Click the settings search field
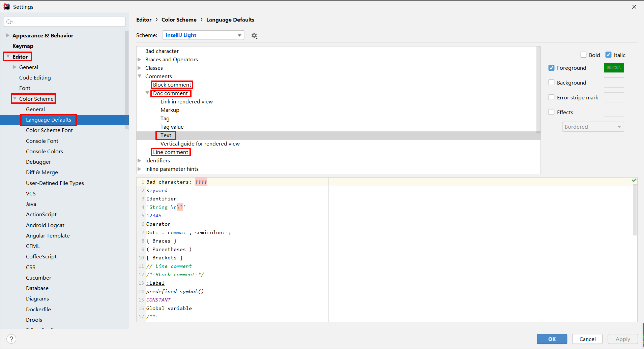 coord(65,22)
